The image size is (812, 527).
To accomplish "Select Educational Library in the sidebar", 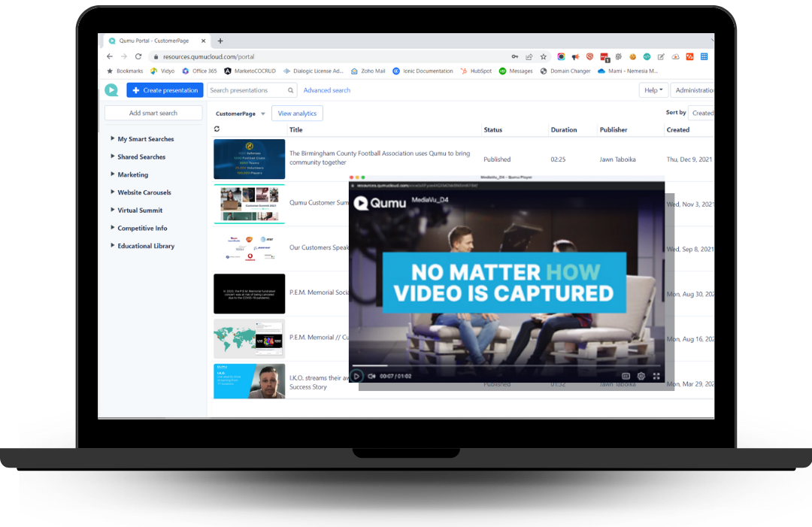I will click(x=146, y=246).
